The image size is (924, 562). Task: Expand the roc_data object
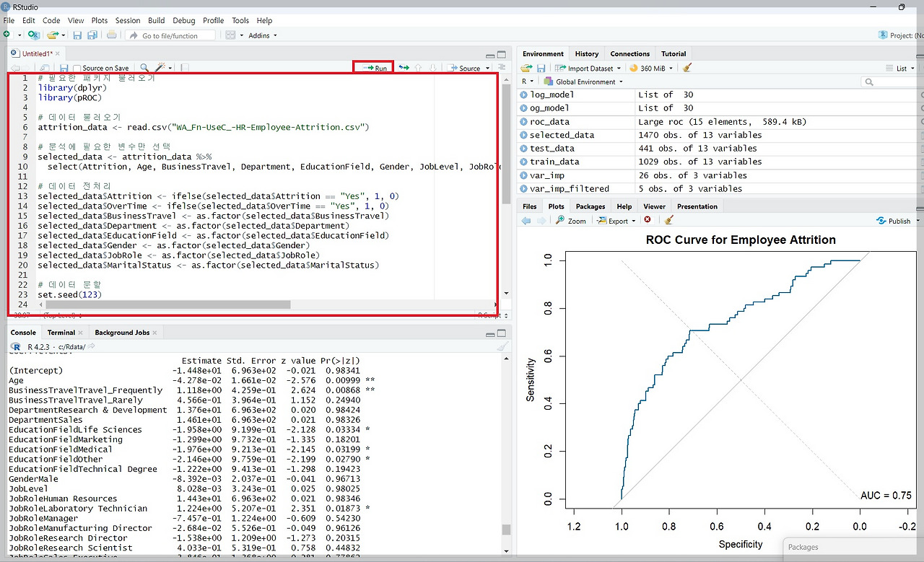(x=524, y=122)
